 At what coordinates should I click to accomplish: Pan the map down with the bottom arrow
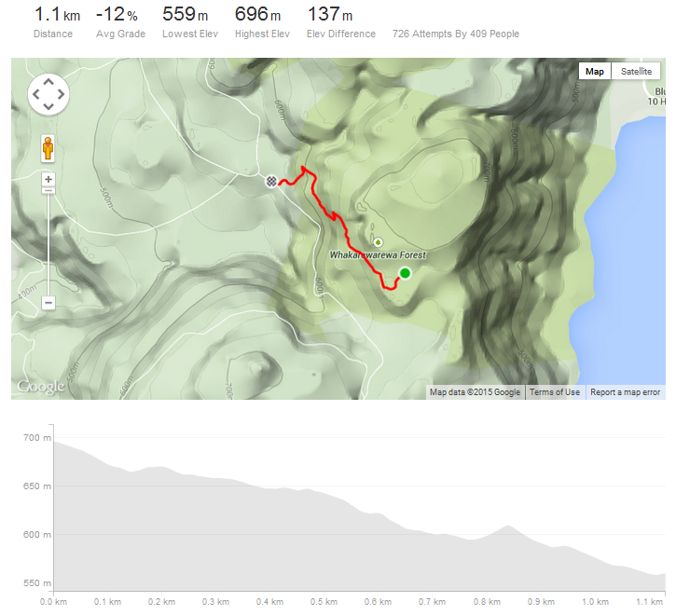tap(48, 106)
